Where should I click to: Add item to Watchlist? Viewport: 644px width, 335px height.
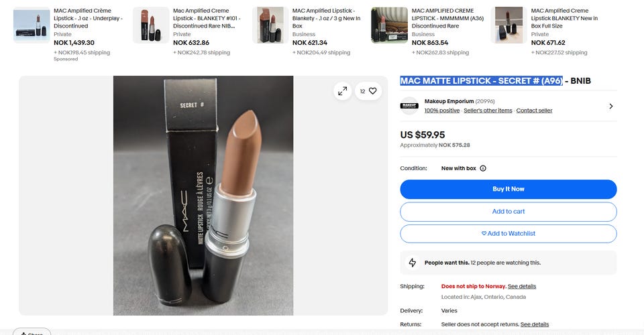coord(508,234)
